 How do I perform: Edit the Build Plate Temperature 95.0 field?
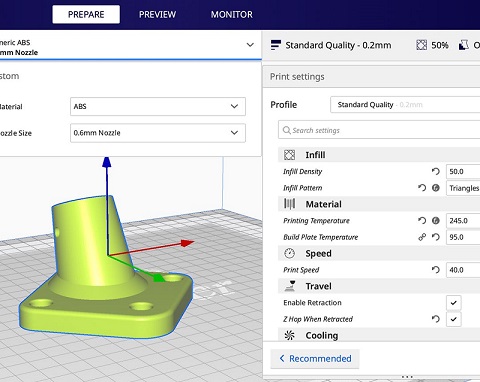[x=463, y=237]
